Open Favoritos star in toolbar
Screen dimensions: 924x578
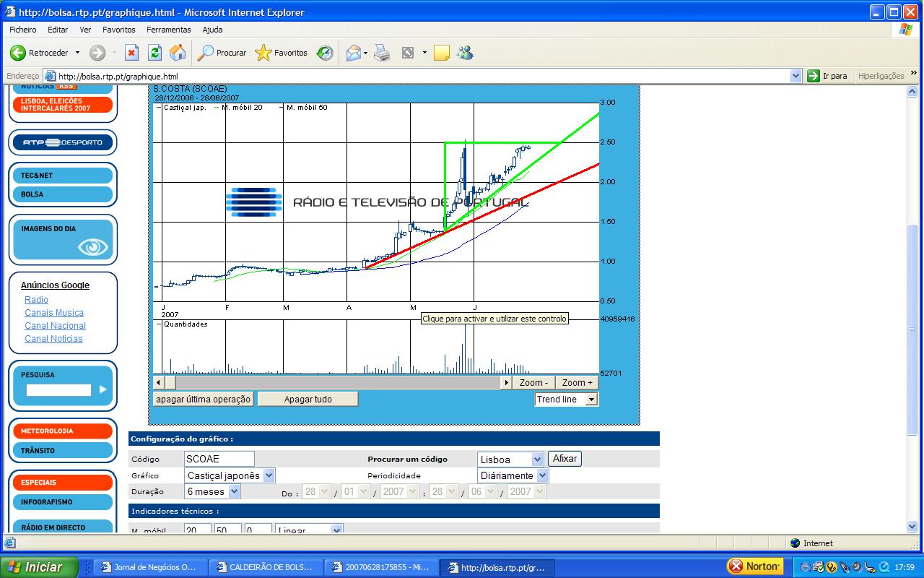click(x=263, y=53)
